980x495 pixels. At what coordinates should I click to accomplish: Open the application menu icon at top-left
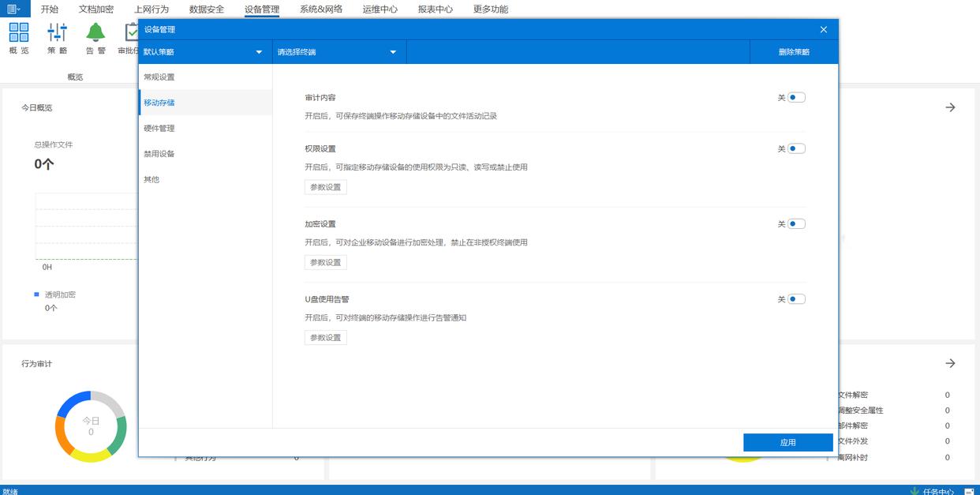(14, 9)
